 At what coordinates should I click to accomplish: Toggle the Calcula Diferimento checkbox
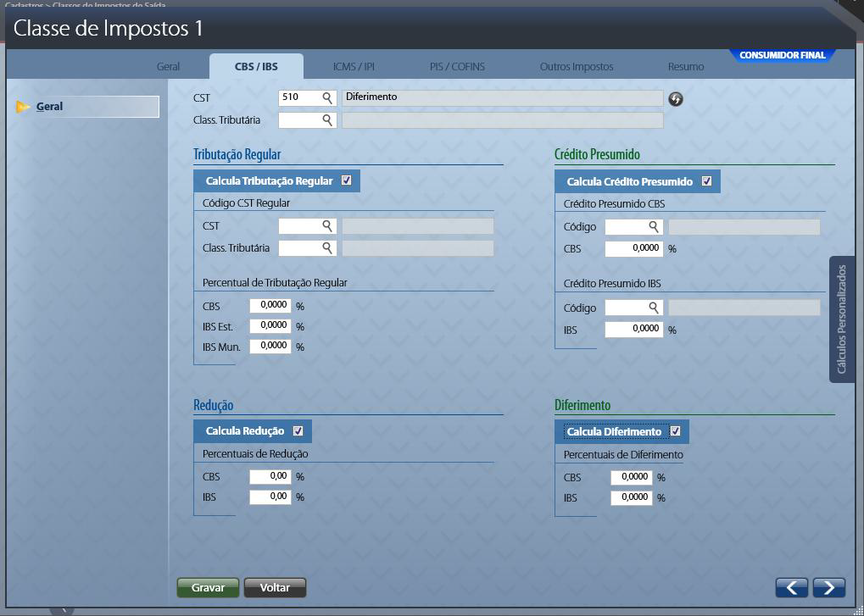675,431
